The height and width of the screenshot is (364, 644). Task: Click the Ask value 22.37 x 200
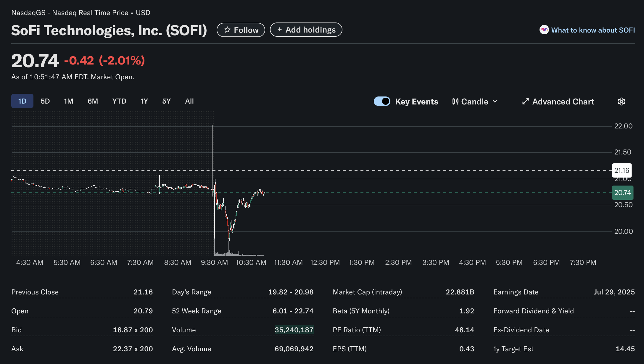(133, 349)
